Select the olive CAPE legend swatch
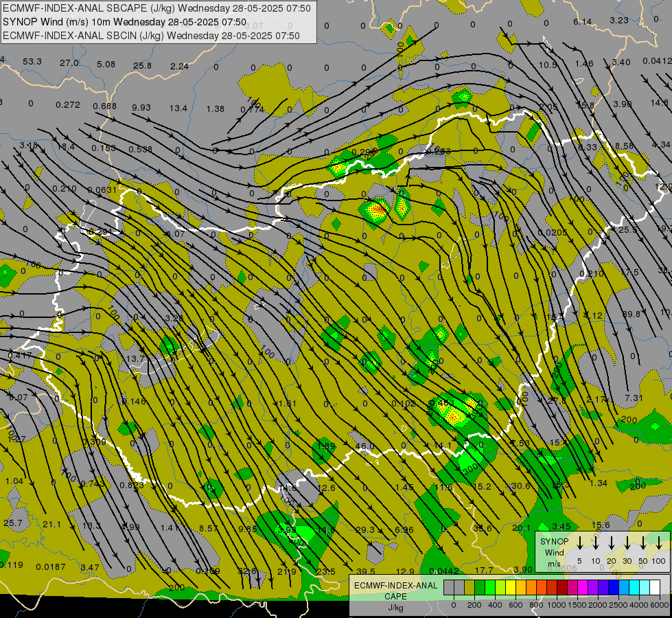The width and height of the screenshot is (672, 618). 470,588
